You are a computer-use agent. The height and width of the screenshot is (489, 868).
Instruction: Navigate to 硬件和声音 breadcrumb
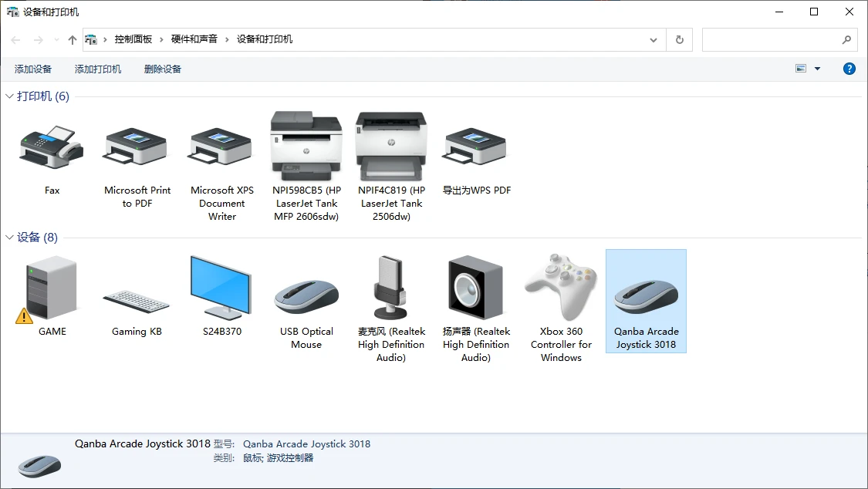tap(194, 39)
